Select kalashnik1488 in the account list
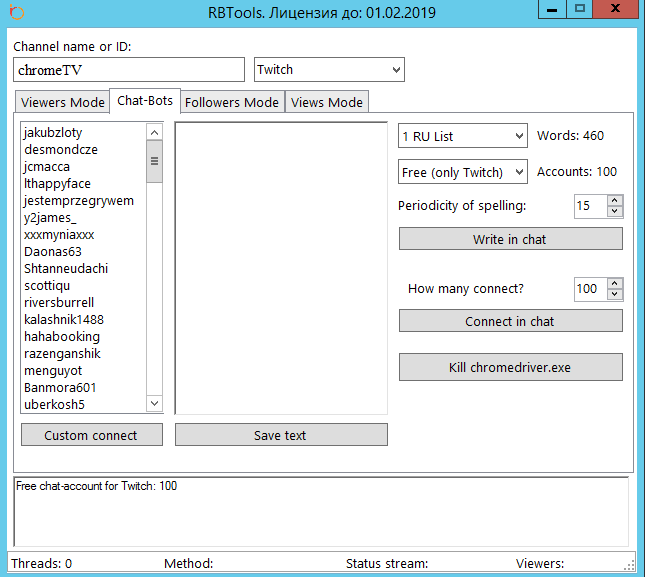The width and height of the screenshot is (645, 578). [64, 320]
